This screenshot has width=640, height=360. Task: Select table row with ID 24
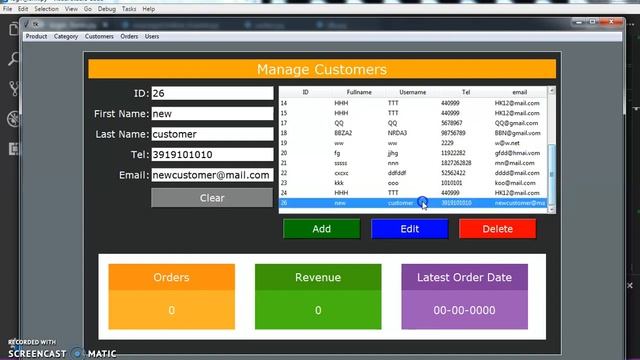tap(413, 193)
